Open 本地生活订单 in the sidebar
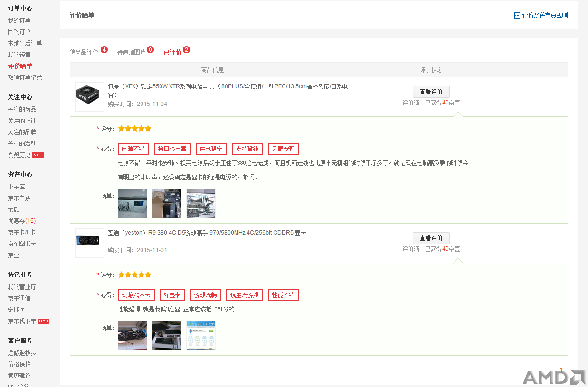Viewport: 588px width, 387px height. pos(25,43)
